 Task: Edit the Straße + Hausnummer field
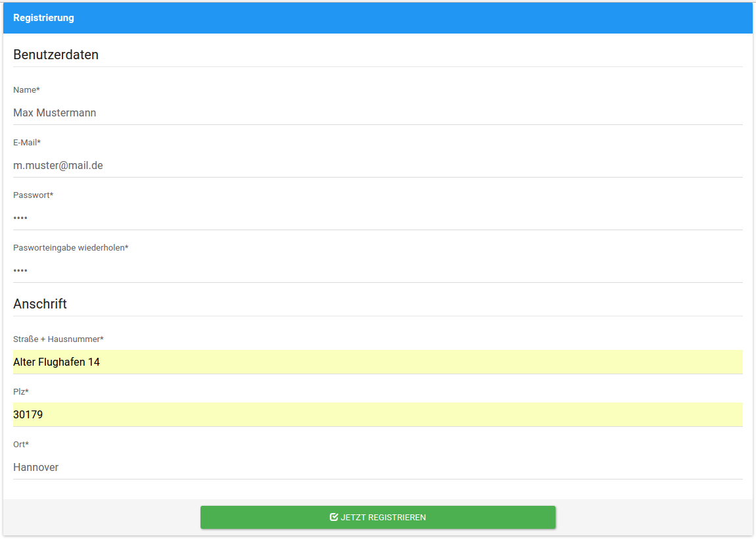(377, 362)
